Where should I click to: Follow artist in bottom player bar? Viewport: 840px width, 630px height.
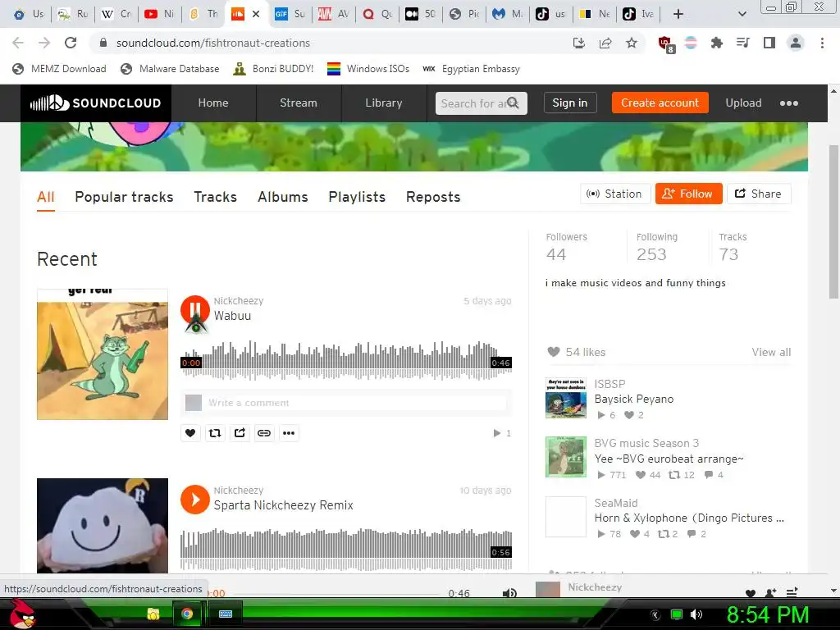pyautogui.click(x=770, y=593)
